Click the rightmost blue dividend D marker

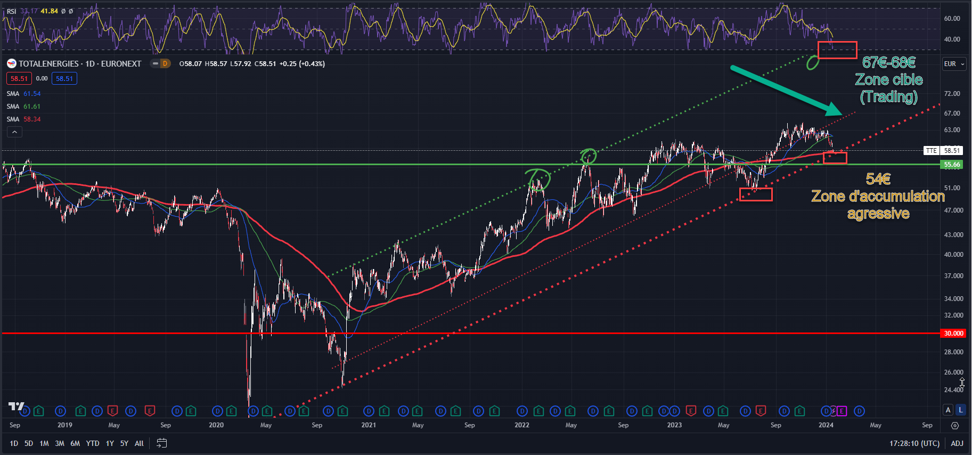click(x=859, y=411)
